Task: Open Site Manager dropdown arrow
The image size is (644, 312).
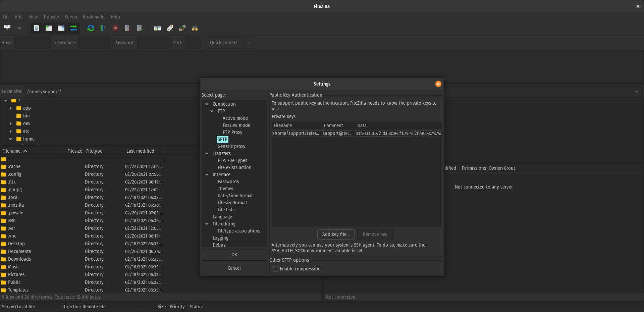Action: [19, 28]
